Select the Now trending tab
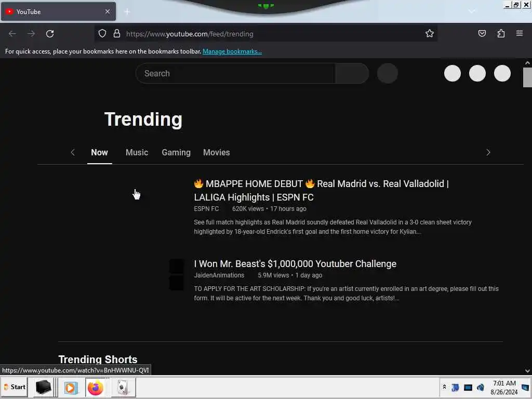The height and width of the screenshot is (399, 532). tap(99, 152)
